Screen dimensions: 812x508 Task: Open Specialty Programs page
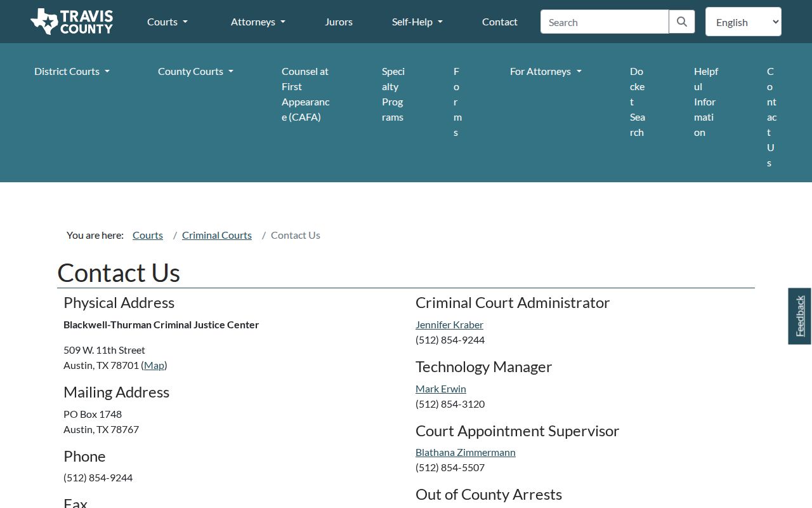pos(393,94)
